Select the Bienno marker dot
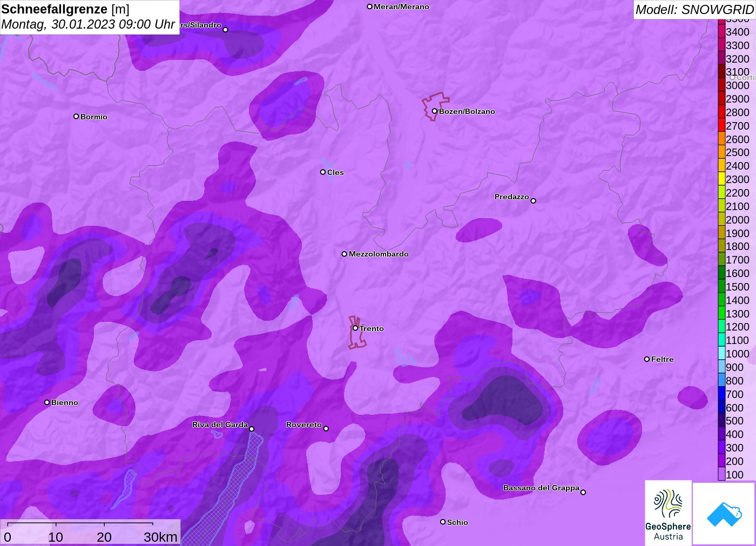The height and width of the screenshot is (546, 756). coord(47,402)
